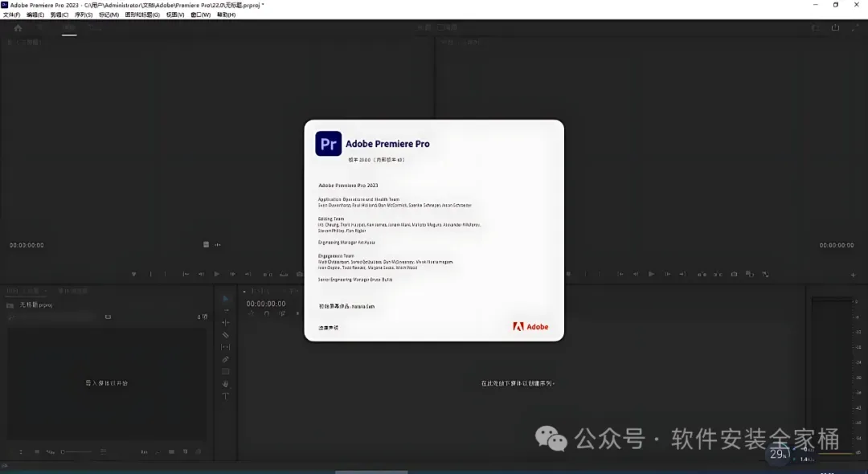Click timeline timecode 00:00:00:00

(266, 304)
